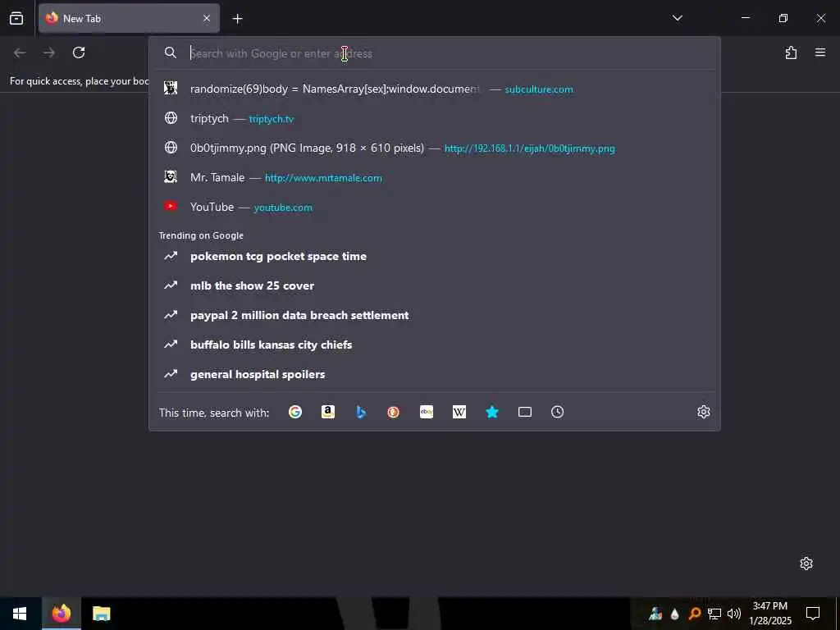
Task: Open the YouTube suggestion
Action: (x=435, y=207)
